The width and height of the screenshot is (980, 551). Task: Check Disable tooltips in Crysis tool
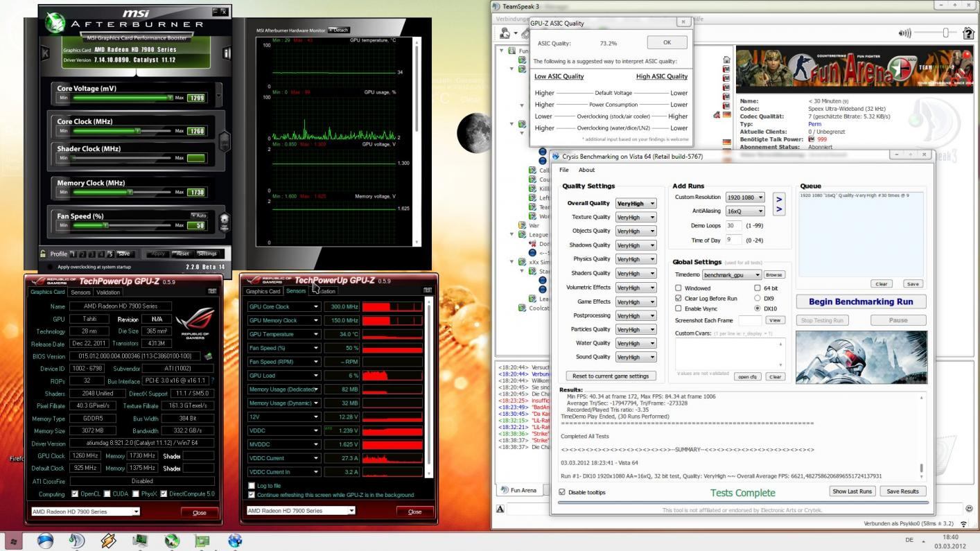click(x=562, y=492)
